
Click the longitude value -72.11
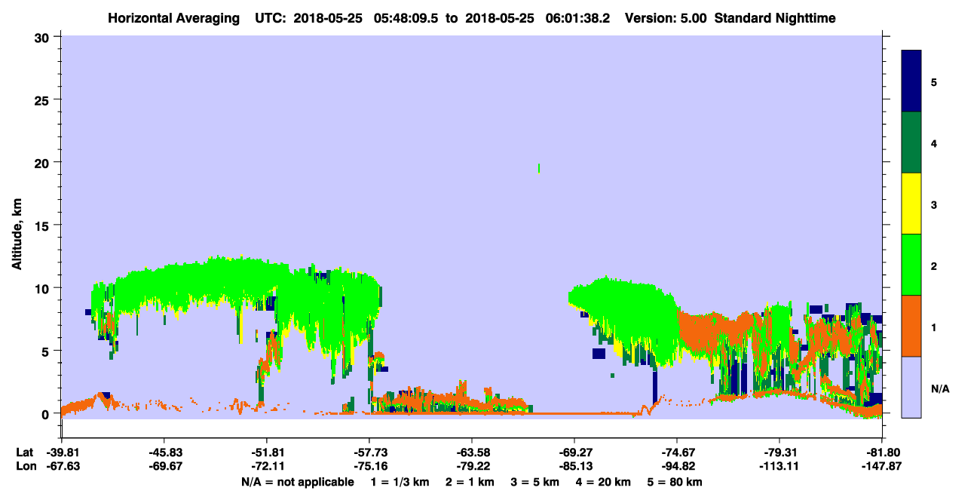(x=267, y=466)
